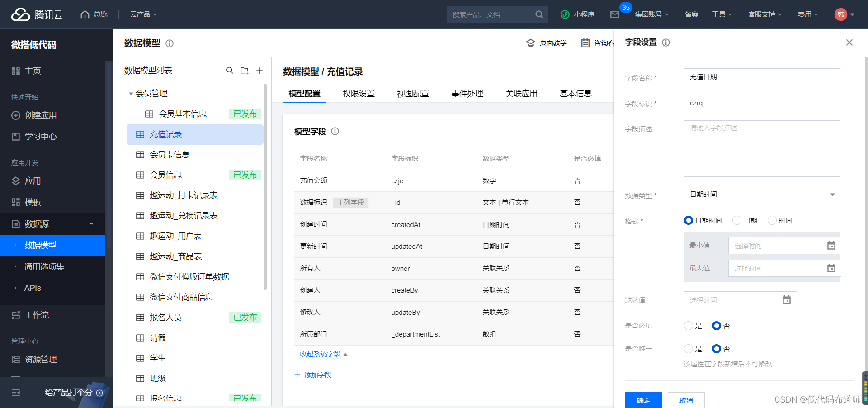Click 添加字段 link
This screenshot has width=868, height=408.
[313, 375]
